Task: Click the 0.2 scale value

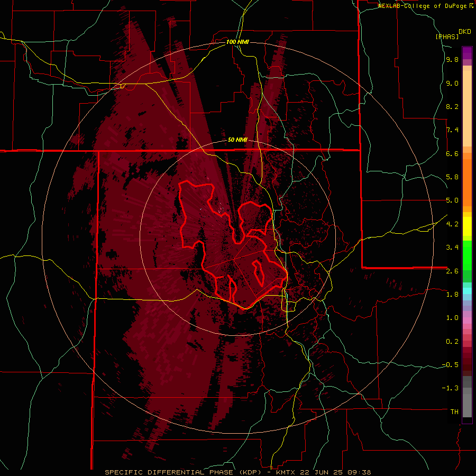Action: (x=452, y=341)
